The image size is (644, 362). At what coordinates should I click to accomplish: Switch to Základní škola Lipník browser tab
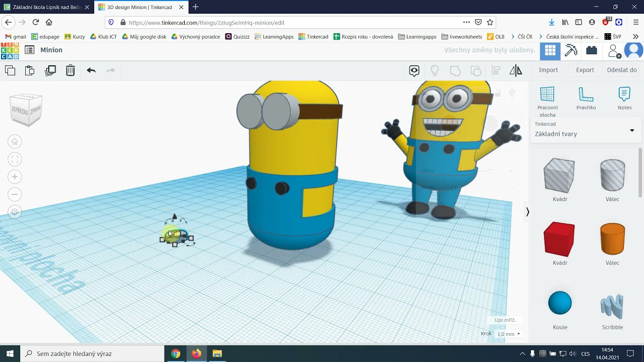click(x=47, y=7)
